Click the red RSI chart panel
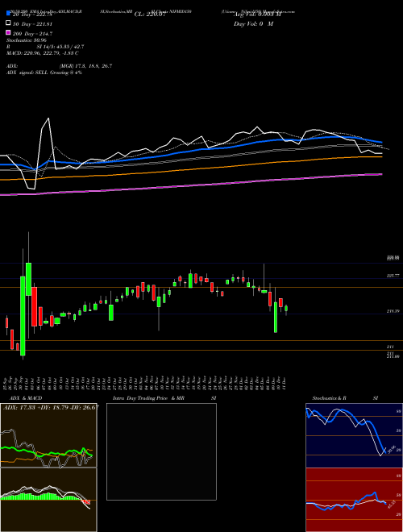Image resolution: width=403 pixels, height=532 pixels. (354, 500)
